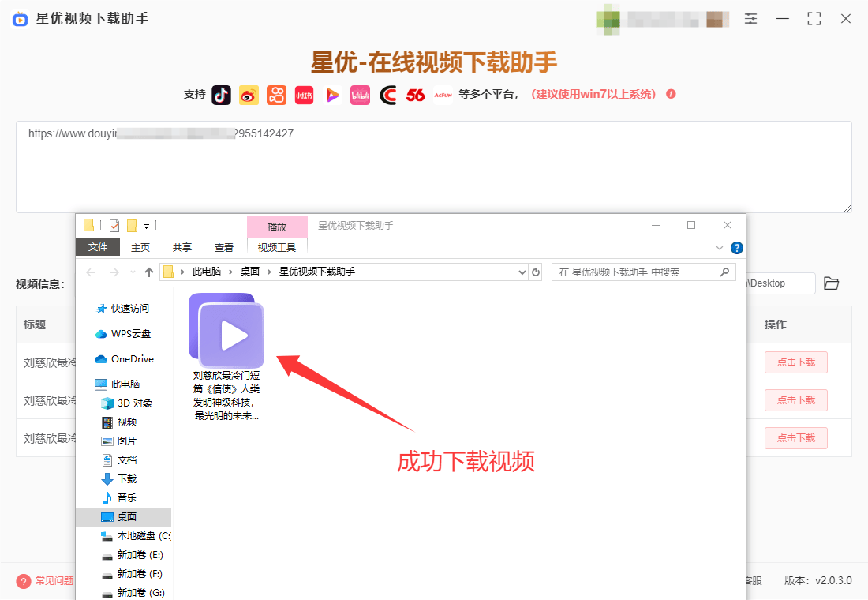Click the Weibo platform icon
Viewport: 868px width, 600px height.
249,94
